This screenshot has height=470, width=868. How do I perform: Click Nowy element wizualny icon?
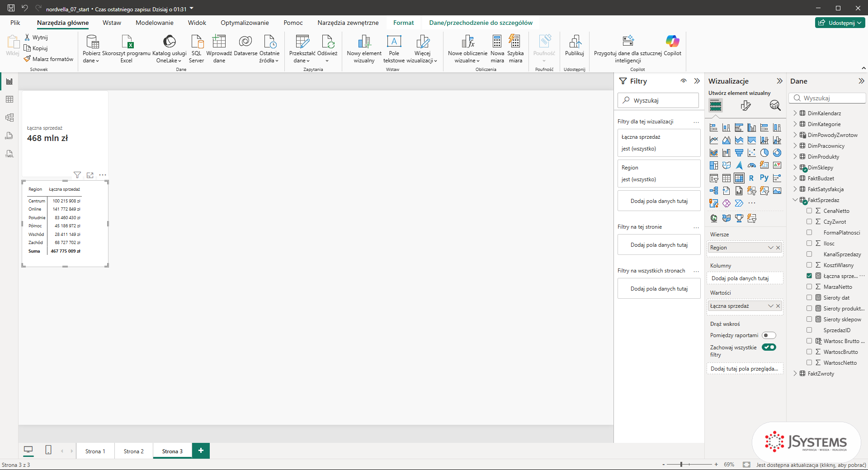point(364,49)
